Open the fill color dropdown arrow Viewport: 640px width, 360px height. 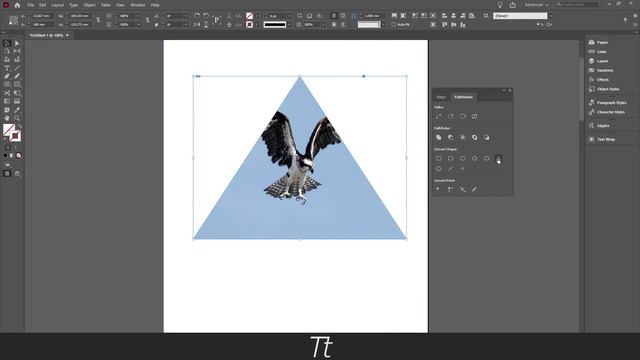click(257, 16)
